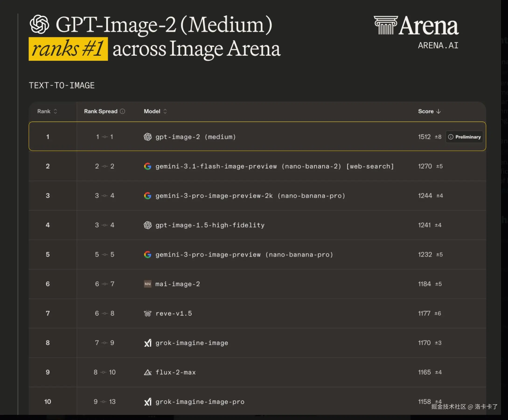
Task: Select the gemini-3-pro-image-preview-2k model row
Action: click(250, 196)
